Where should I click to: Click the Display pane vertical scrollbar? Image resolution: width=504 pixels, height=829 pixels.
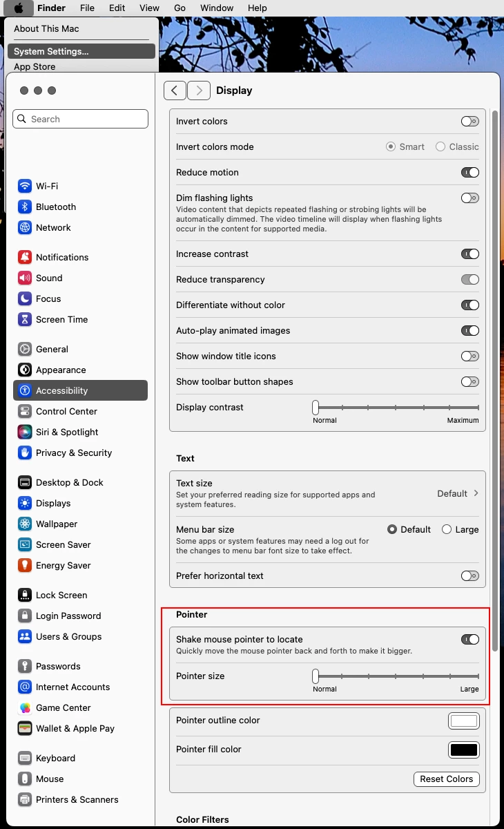494,381
